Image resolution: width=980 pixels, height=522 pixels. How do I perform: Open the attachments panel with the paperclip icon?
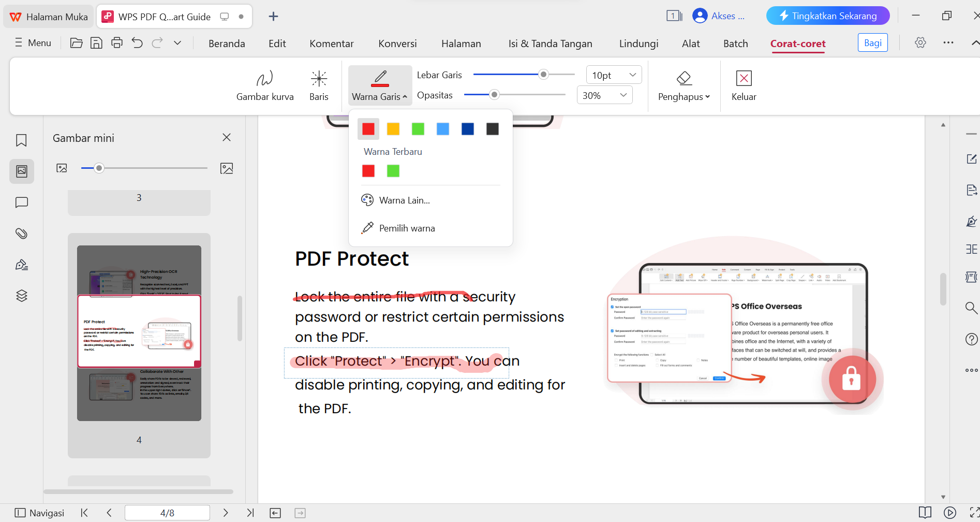[x=21, y=234]
